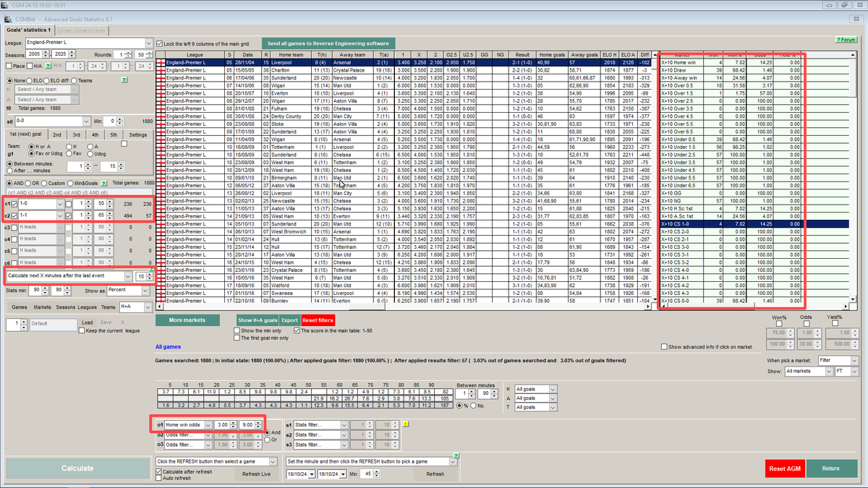Adjust the Home win odds minimum 3.00 spinner

point(233,424)
